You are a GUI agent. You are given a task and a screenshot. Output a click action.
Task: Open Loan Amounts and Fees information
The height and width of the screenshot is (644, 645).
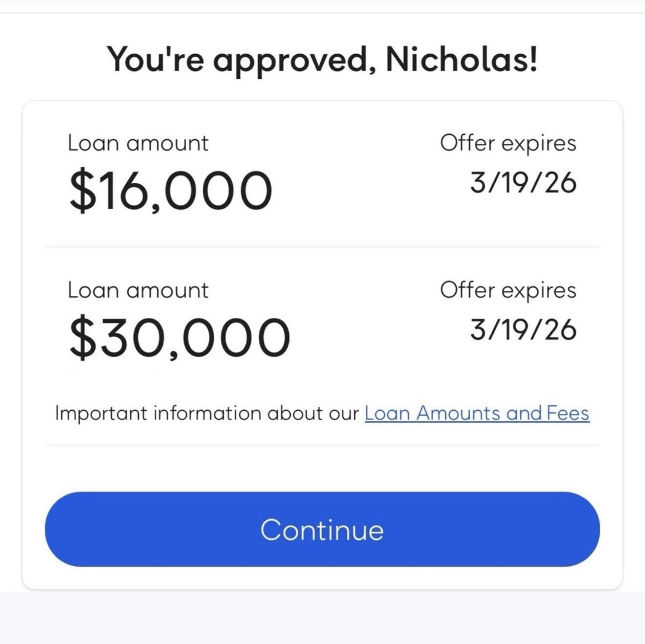(x=476, y=413)
